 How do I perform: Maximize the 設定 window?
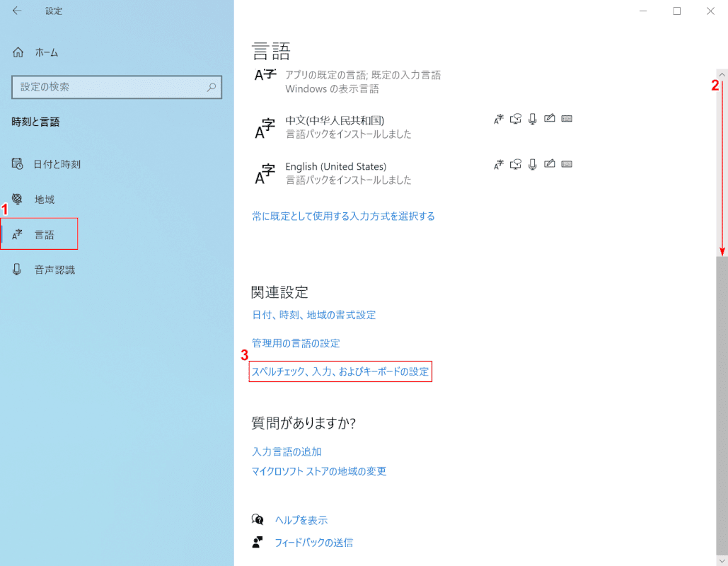click(677, 11)
